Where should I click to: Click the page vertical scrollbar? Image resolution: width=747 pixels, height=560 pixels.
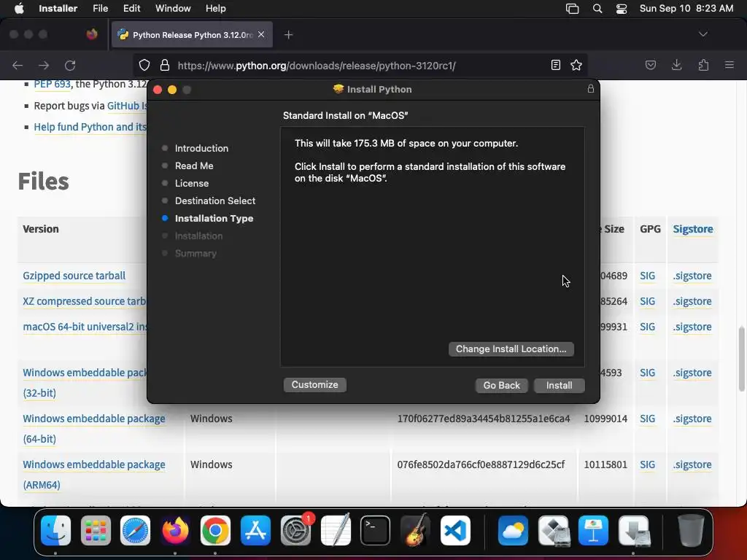point(741,358)
